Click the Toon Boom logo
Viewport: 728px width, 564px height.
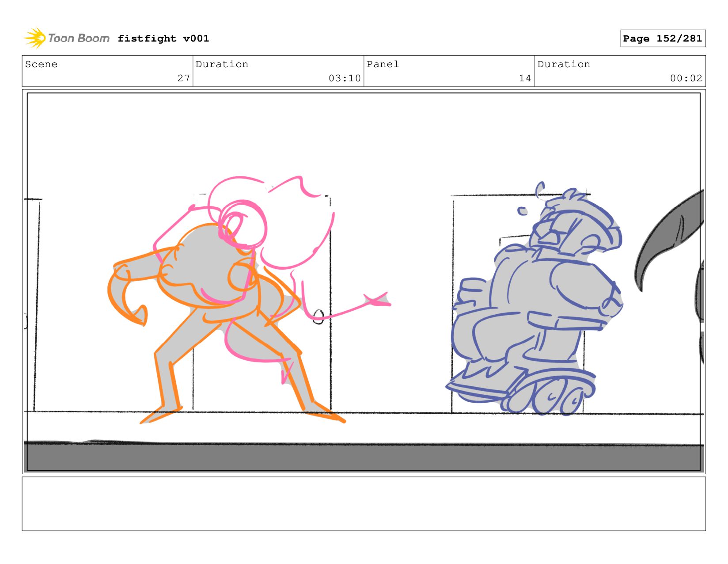(x=66, y=38)
